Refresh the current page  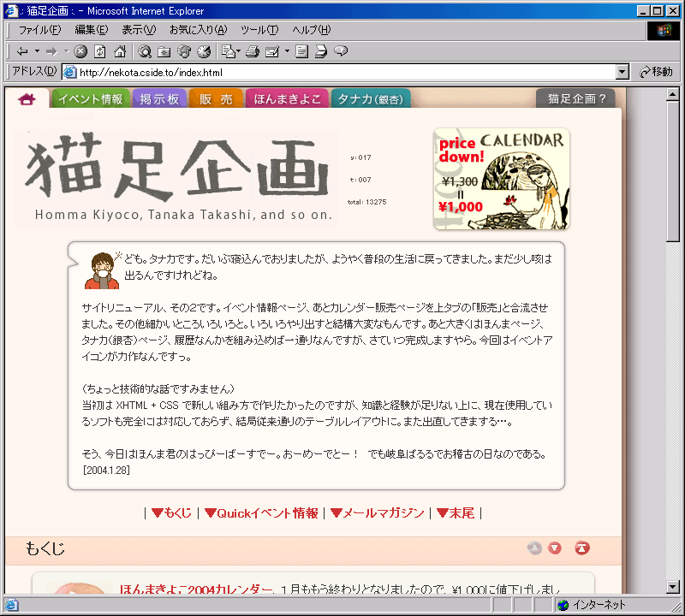click(100, 51)
